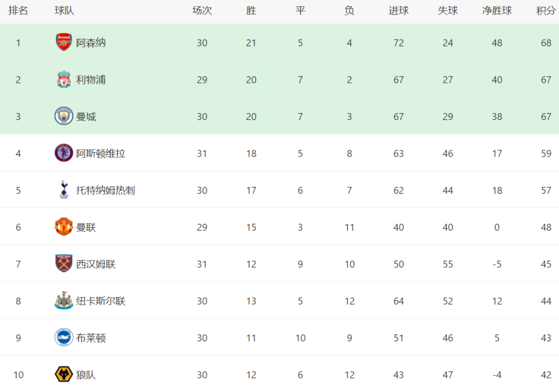559x392 pixels.
Task: Open the 纽卡斯尔联 team link
Action: click(x=101, y=301)
